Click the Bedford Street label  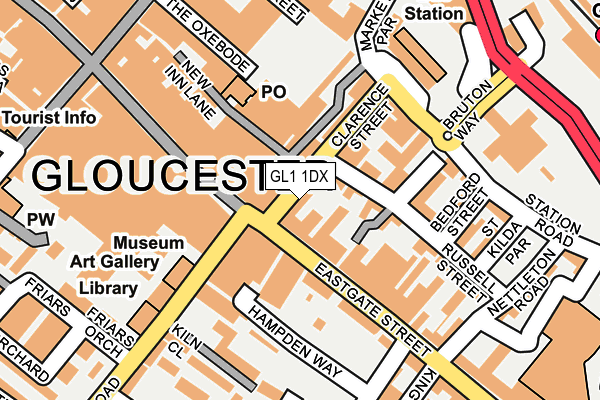coord(460,204)
